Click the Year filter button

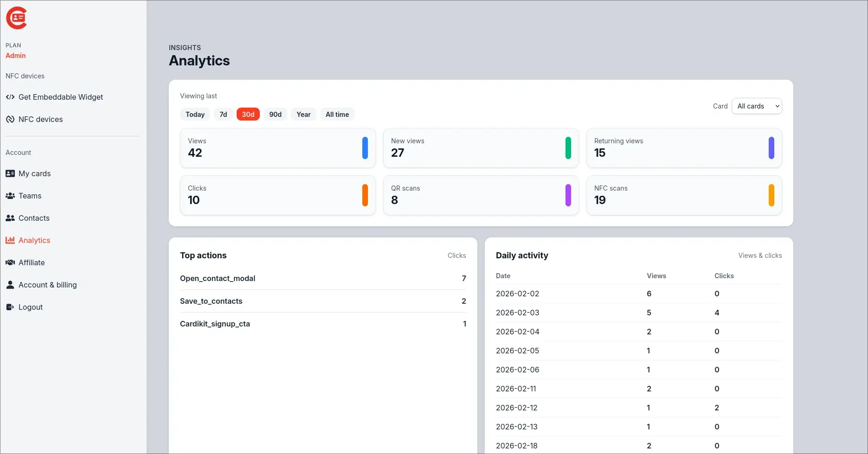click(x=303, y=114)
